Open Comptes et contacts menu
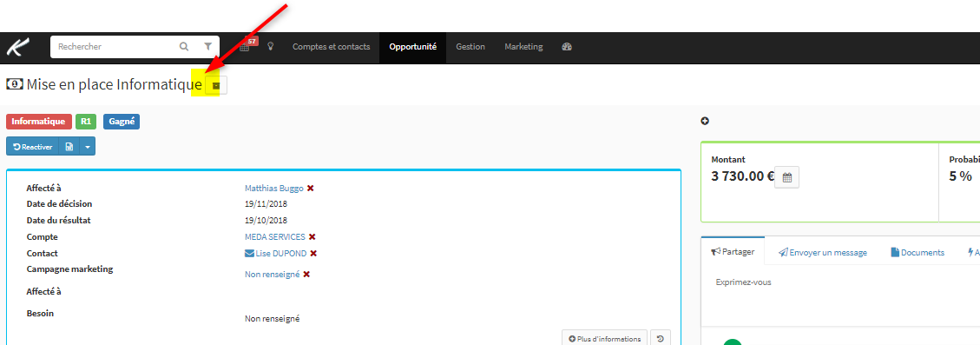 [x=332, y=47]
